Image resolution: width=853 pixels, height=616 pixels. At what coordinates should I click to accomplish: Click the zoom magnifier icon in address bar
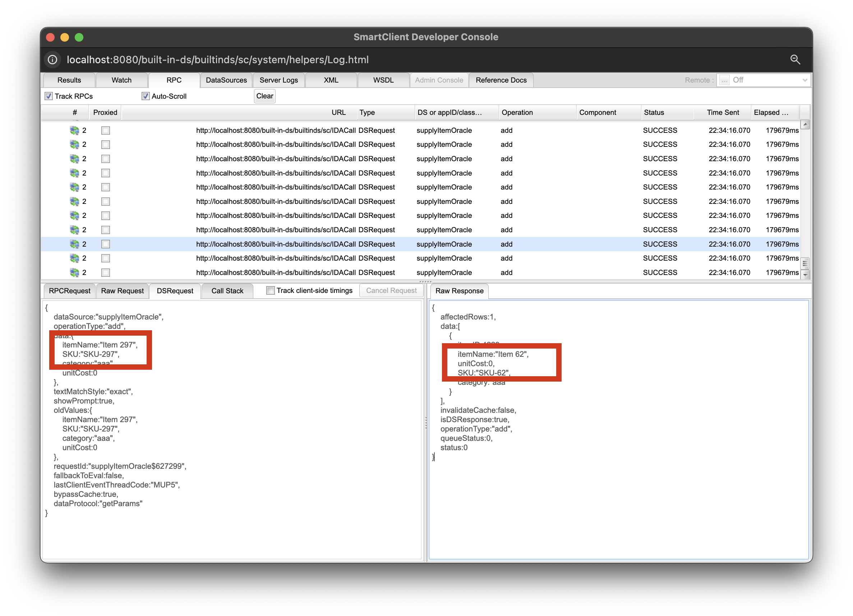tap(795, 59)
